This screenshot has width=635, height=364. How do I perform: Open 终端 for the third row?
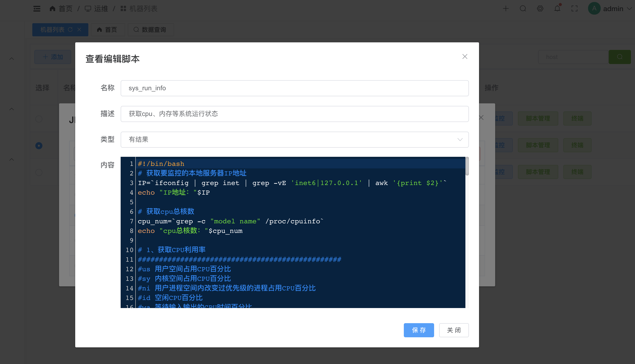577,172
